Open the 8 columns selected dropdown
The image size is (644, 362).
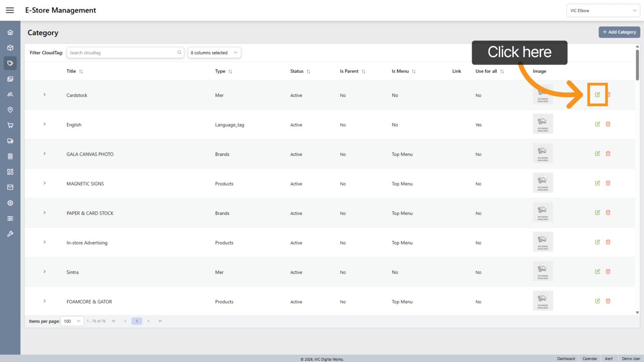(214, 53)
